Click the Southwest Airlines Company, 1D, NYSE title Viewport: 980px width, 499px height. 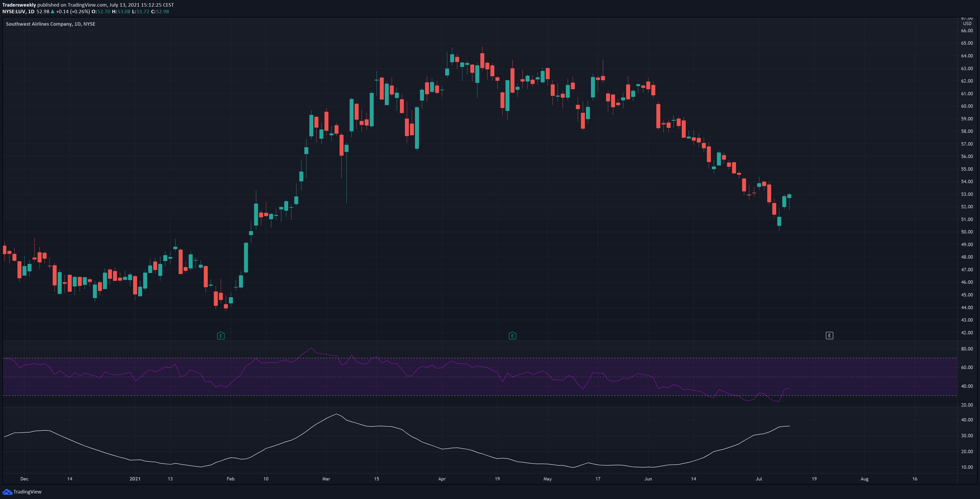[51, 24]
